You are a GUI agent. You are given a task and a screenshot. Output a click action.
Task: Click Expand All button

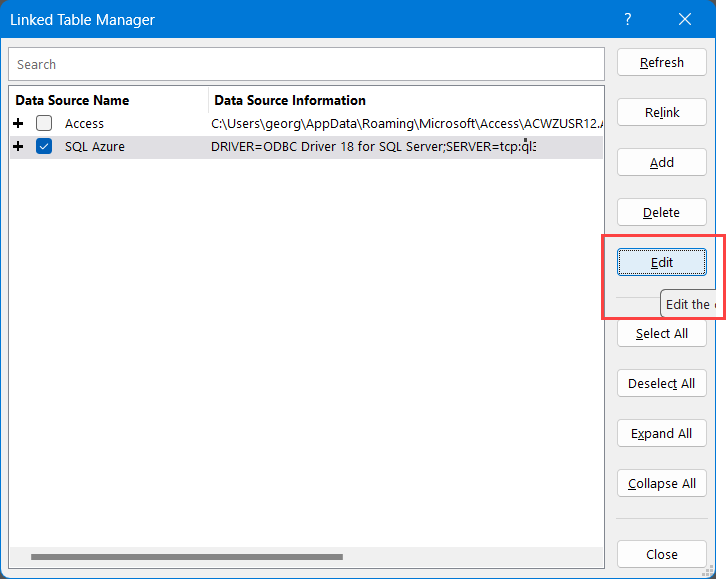tap(662, 433)
